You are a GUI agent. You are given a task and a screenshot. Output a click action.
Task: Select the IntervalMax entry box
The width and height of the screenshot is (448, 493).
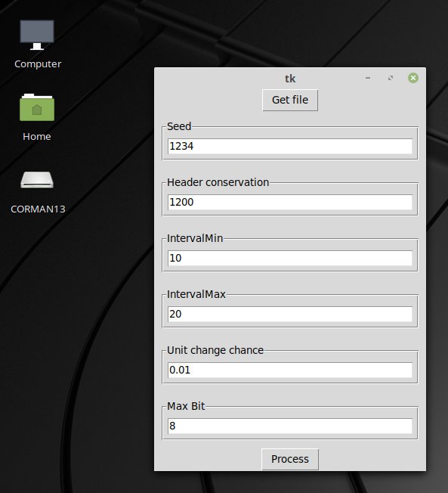[290, 314]
